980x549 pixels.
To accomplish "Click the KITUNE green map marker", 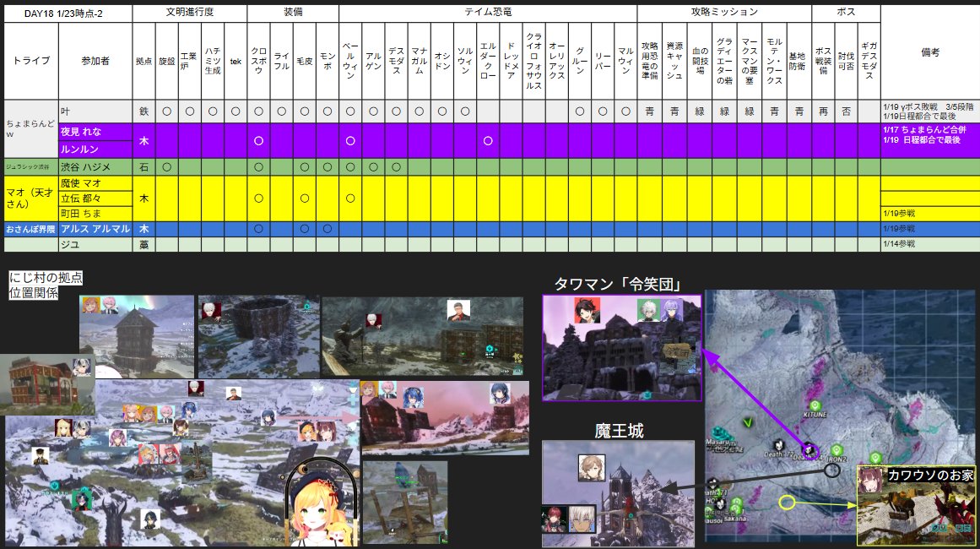I will (815, 405).
